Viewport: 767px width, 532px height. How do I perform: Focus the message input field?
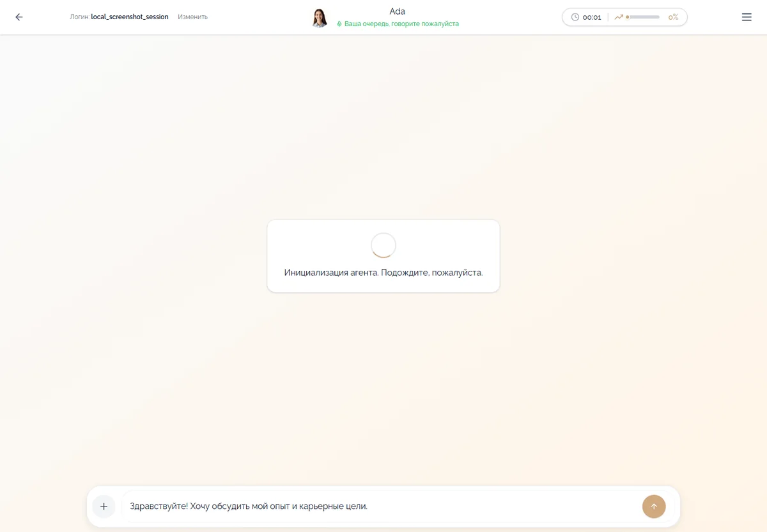(x=382, y=506)
